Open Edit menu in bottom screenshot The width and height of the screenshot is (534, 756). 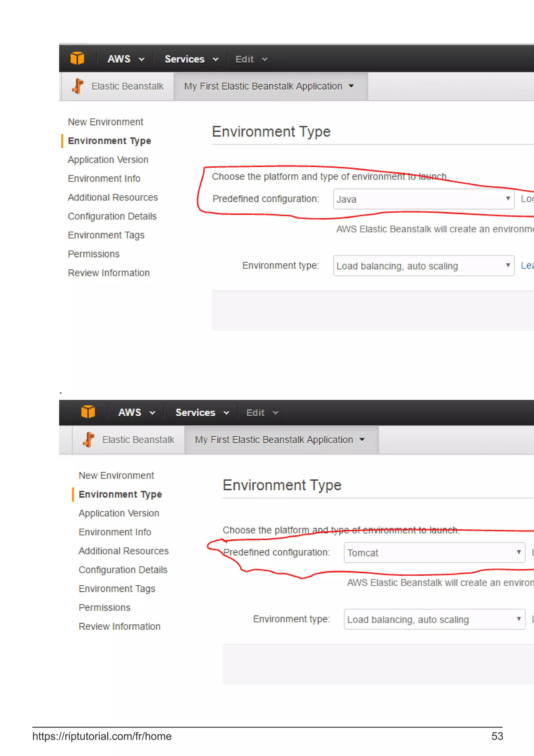pyautogui.click(x=262, y=413)
